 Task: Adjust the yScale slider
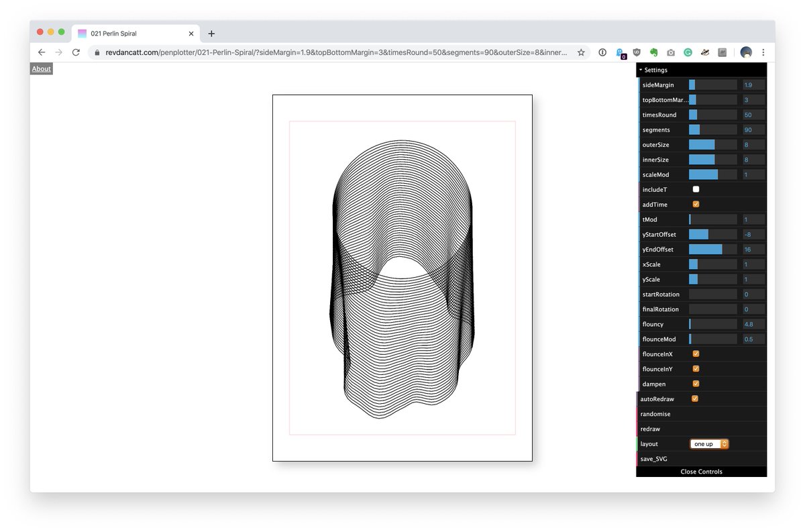click(713, 279)
